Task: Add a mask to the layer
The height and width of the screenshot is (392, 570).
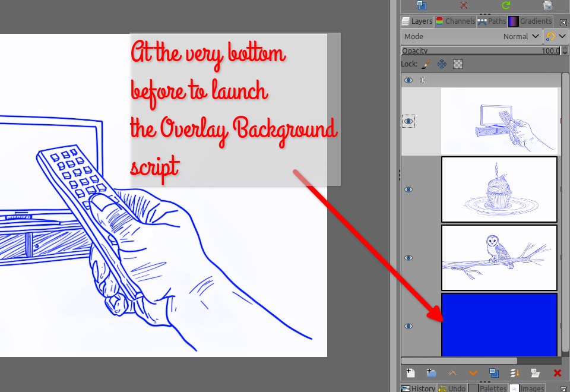Action: coord(536,373)
